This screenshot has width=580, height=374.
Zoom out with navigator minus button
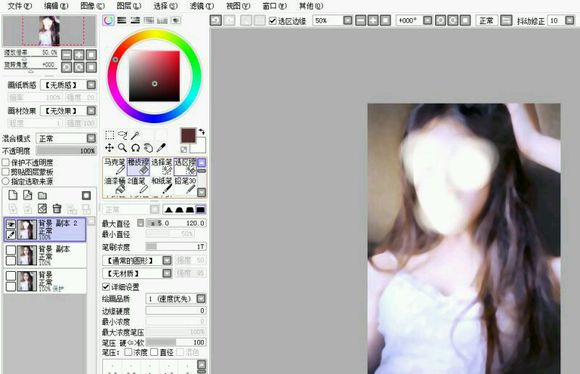click(x=67, y=55)
